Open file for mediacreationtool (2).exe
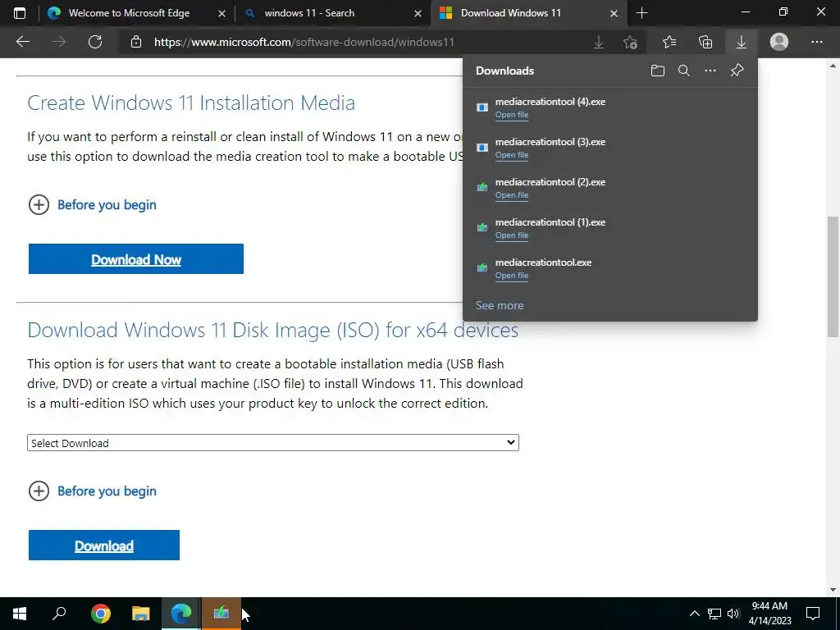The height and width of the screenshot is (630, 840). pos(512,195)
